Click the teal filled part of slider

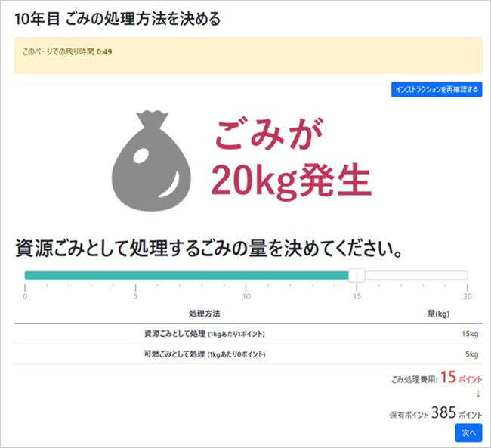[x=187, y=276]
